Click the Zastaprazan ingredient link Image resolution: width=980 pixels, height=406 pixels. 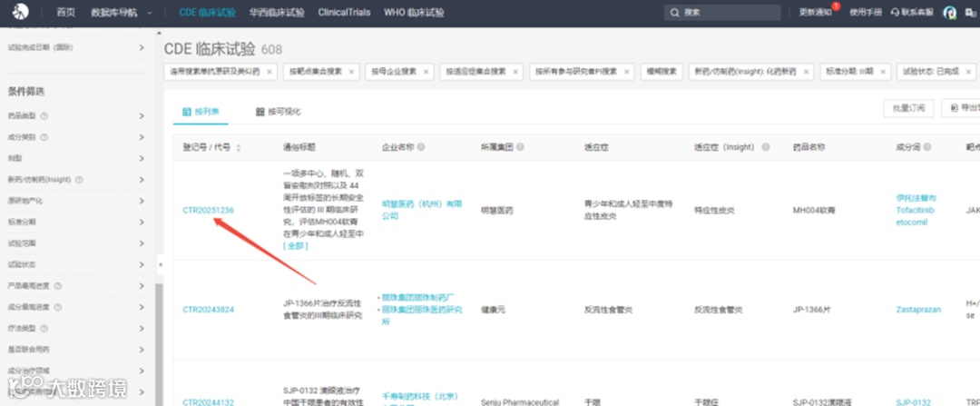point(918,310)
